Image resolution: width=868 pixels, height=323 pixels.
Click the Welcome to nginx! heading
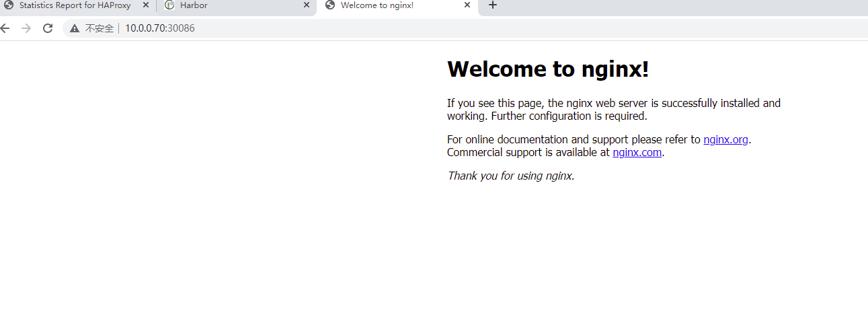tap(548, 69)
